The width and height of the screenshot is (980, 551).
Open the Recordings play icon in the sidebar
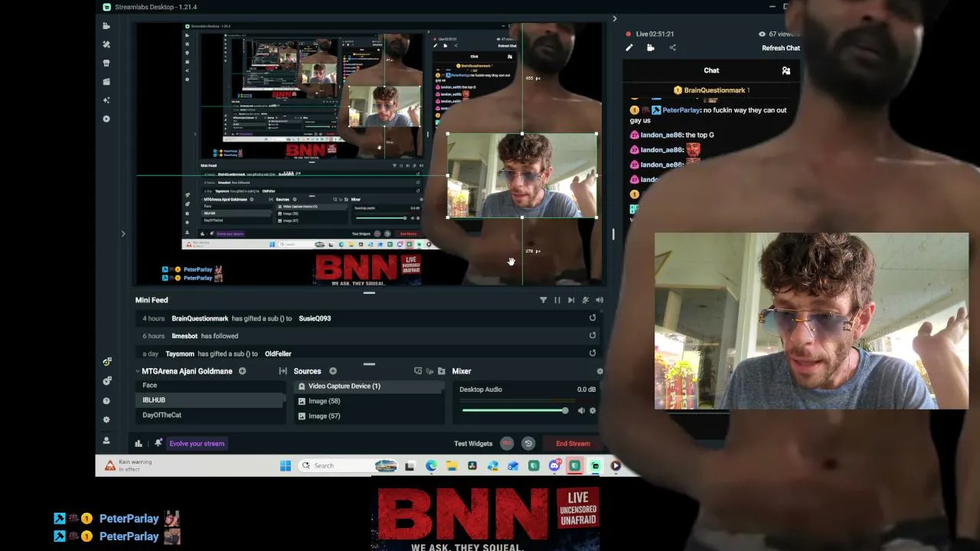click(106, 119)
